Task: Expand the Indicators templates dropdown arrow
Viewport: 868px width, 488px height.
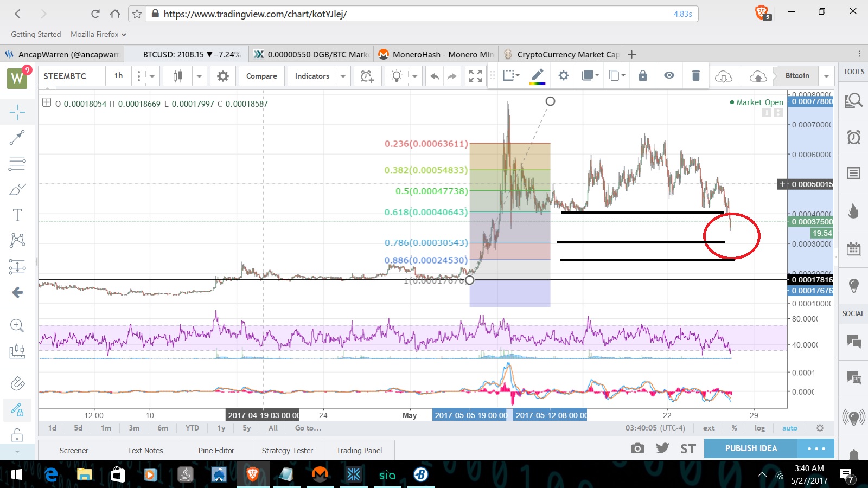Action: click(343, 76)
